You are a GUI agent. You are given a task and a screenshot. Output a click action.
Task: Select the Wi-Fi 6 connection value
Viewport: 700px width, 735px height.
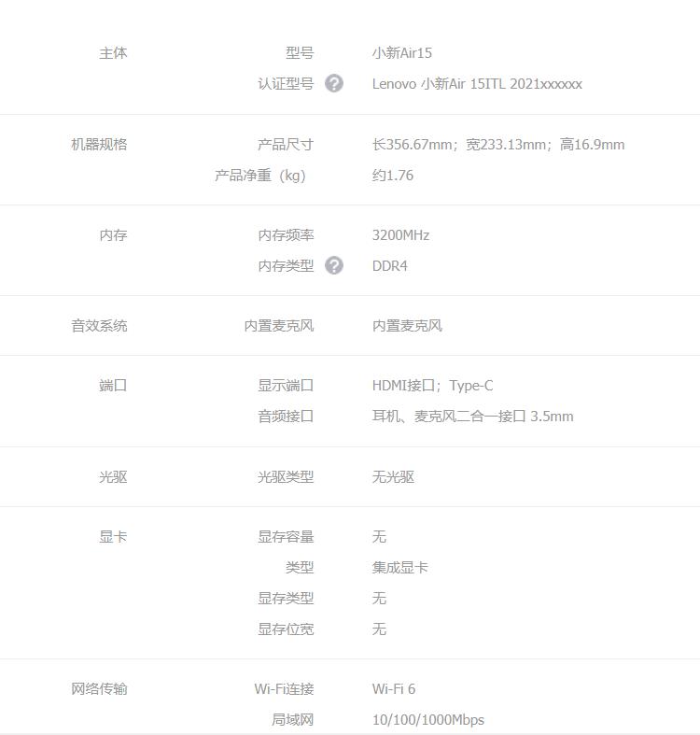394,689
